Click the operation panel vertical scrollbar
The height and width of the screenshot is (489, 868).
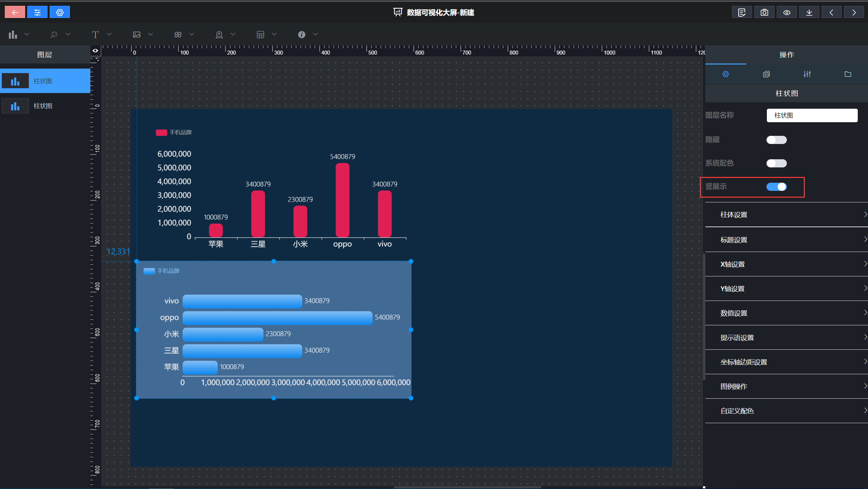(704, 316)
